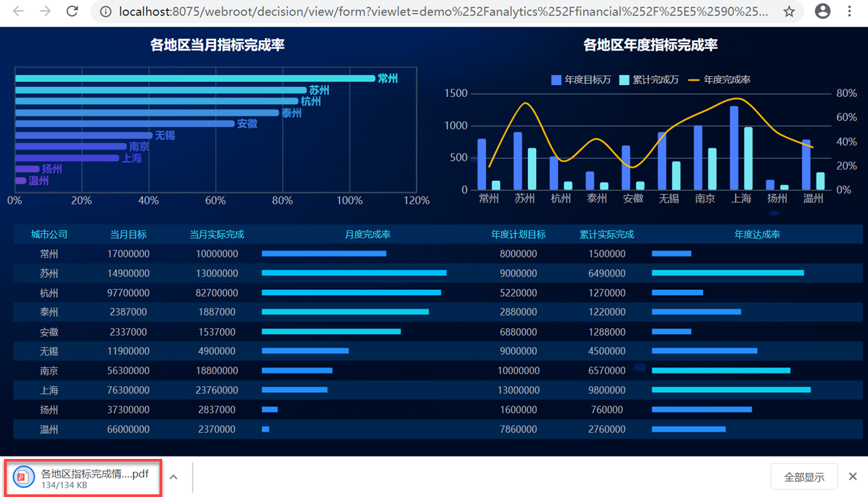This screenshot has height=497, width=868.
Task: Click the 无锡 city cell in table
Action: click(49, 351)
